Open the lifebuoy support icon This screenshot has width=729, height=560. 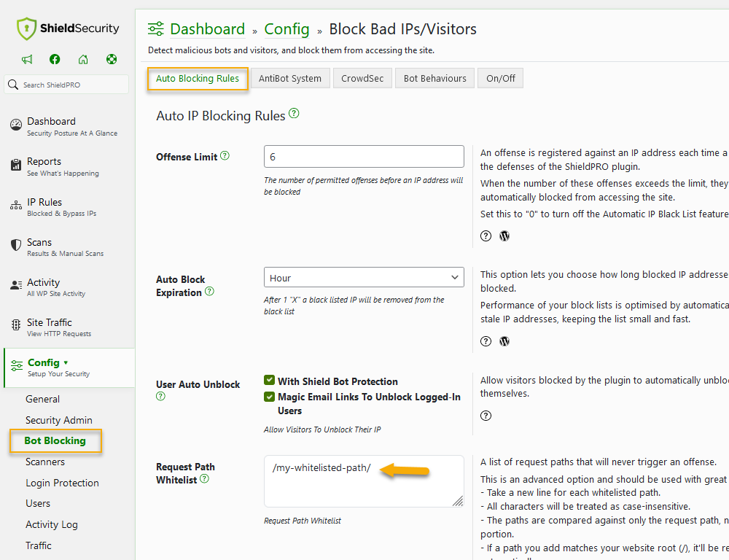click(112, 59)
